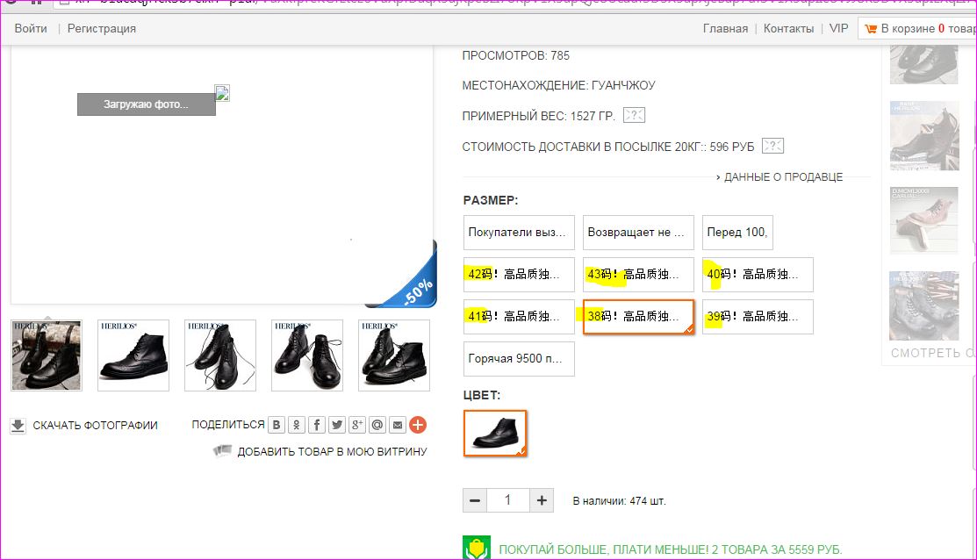The image size is (977, 560).
Task: Open delivery cost help question icon
Action: click(772, 146)
